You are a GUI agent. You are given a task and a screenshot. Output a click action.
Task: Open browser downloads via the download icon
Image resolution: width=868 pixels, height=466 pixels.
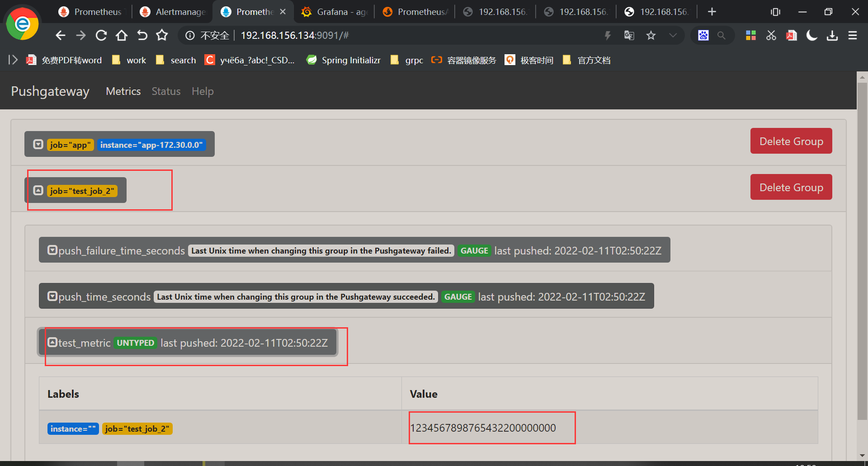[832, 35]
